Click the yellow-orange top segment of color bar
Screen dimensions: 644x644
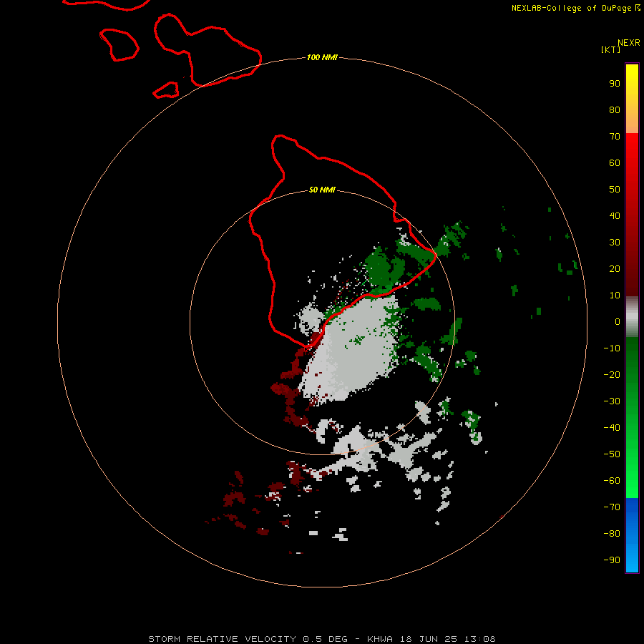(632, 99)
